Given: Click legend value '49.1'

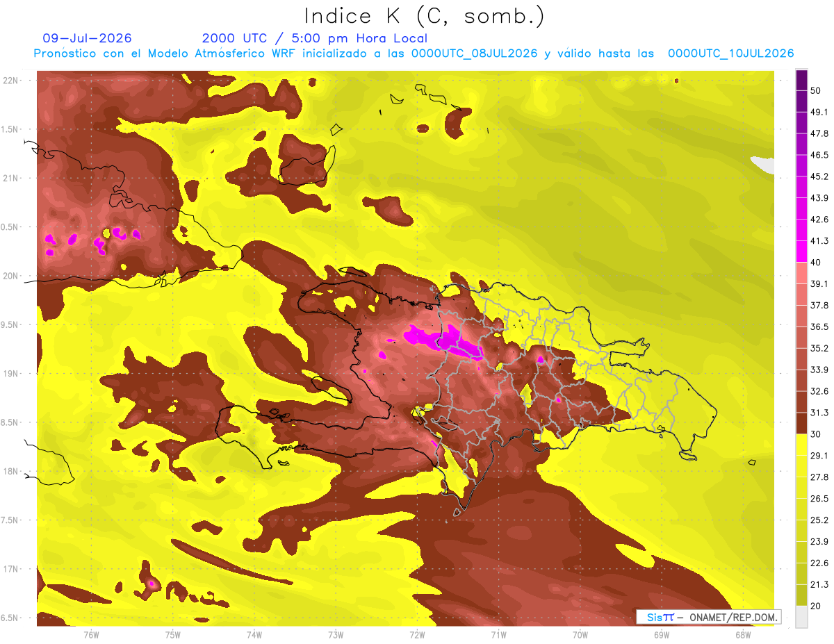Looking at the screenshot, I should coord(819,112).
